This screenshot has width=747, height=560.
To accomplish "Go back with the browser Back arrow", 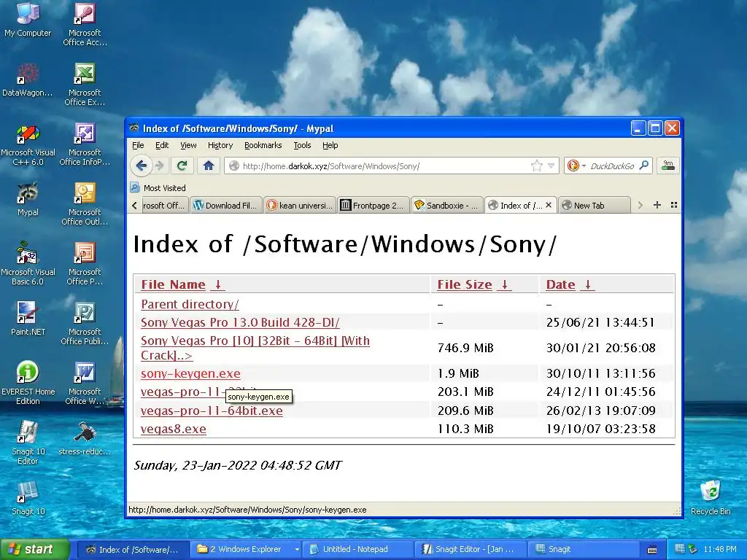I will pyautogui.click(x=141, y=166).
